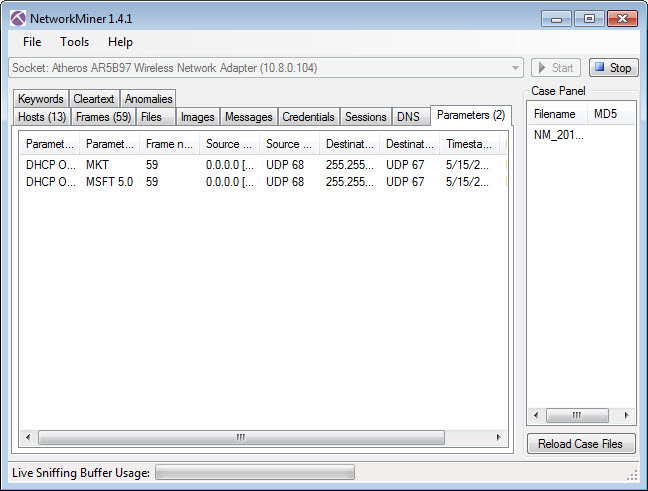Click the Case Panel scroll left arrow
648x491 pixels.
pos(536,415)
